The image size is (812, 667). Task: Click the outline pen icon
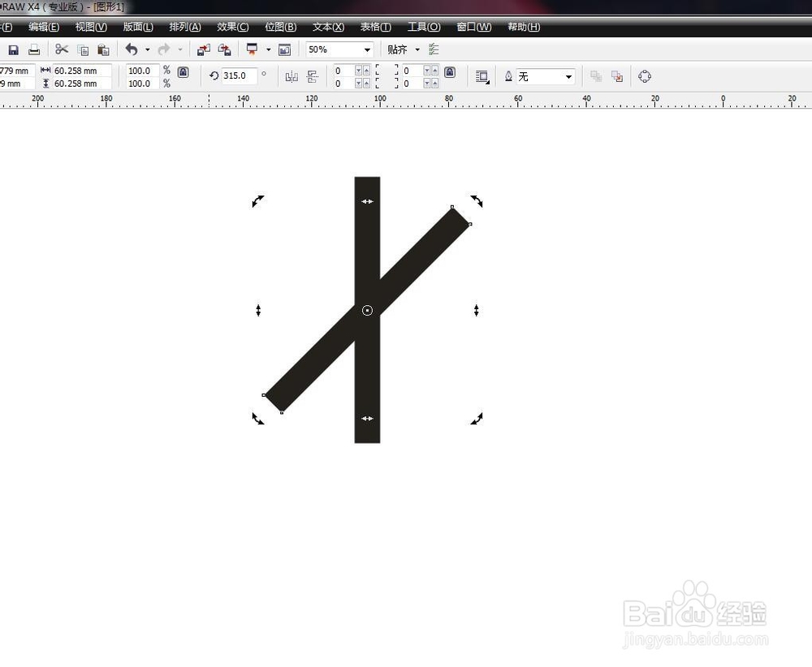click(508, 76)
